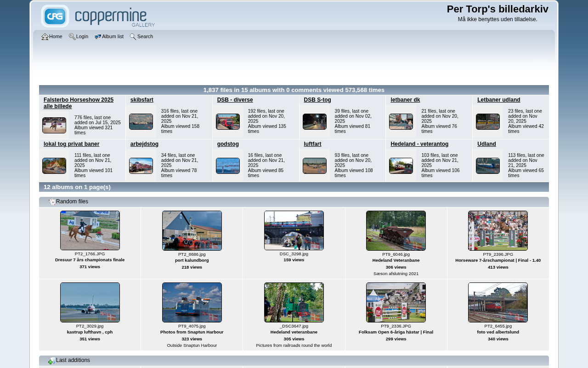
Task: Click the "Per Torp's billedarkiv" gallery title
Action: (498, 9)
